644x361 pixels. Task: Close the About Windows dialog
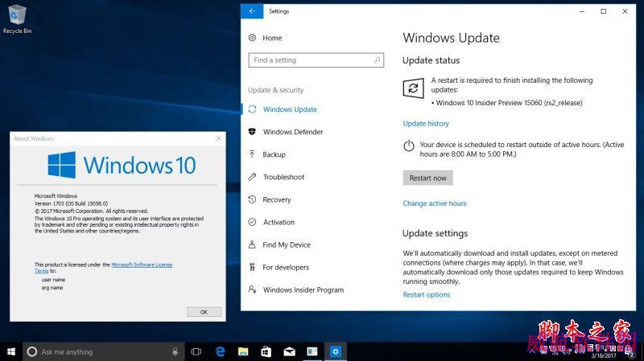point(218,138)
